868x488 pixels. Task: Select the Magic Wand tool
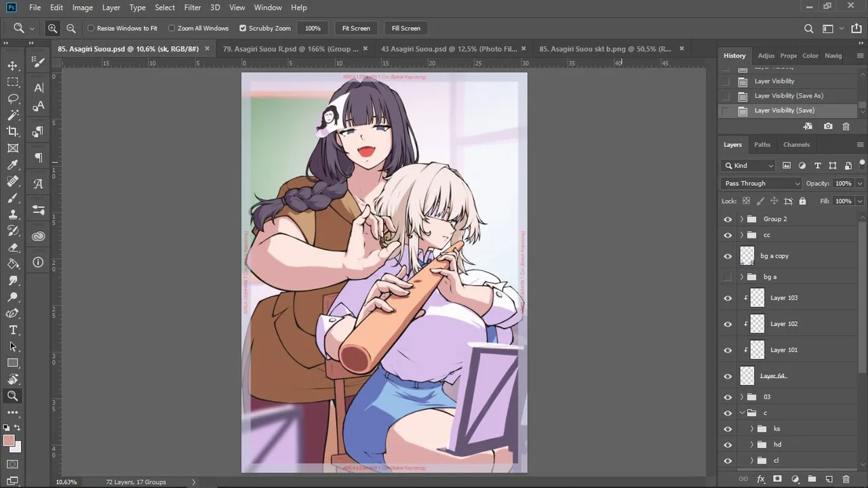(13, 115)
